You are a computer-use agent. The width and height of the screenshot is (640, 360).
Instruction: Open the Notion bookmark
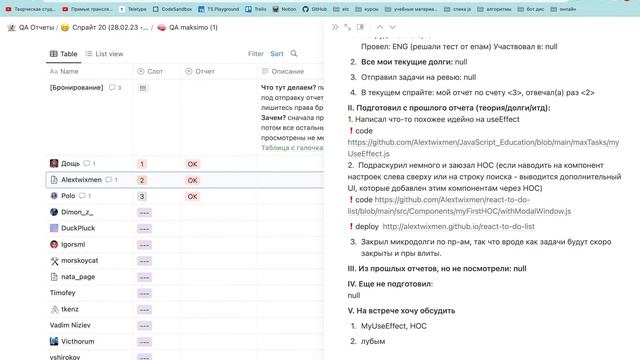(x=284, y=9)
